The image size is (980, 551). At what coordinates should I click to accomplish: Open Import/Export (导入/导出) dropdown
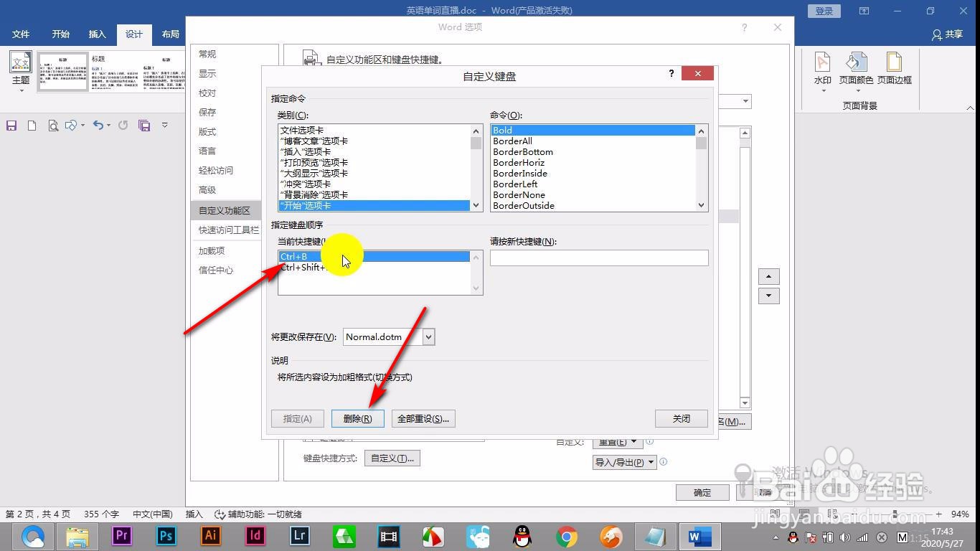pyautogui.click(x=625, y=462)
